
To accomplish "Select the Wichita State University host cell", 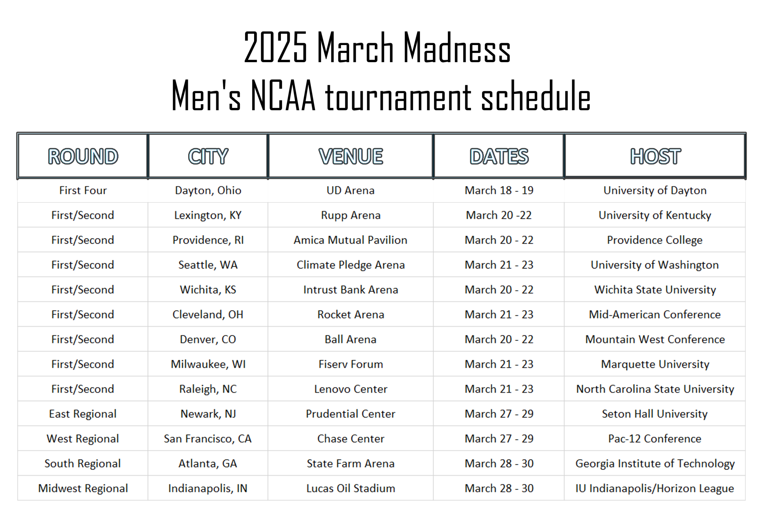I will pos(655,290).
